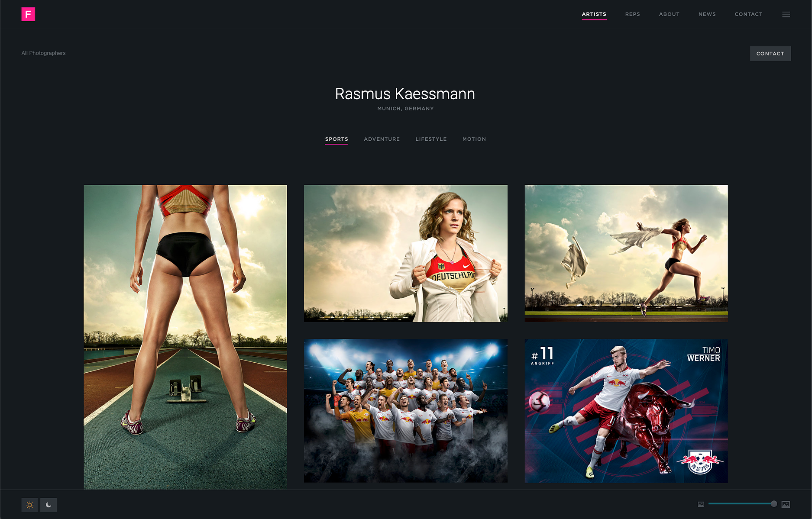The image size is (812, 519).
Task: Adjust the thumbnail size slider handle
Action: [x=774, y=504]
